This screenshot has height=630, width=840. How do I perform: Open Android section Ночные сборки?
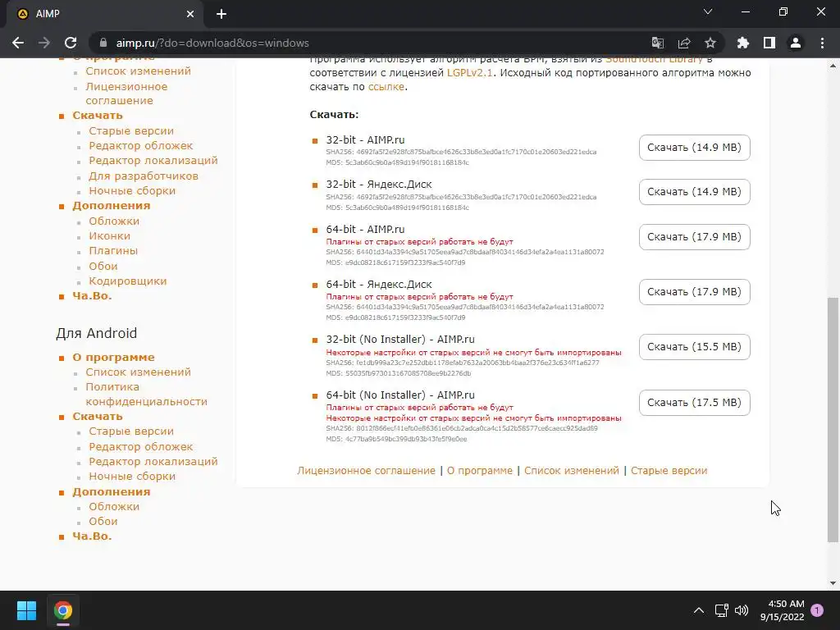click(132, 477)
